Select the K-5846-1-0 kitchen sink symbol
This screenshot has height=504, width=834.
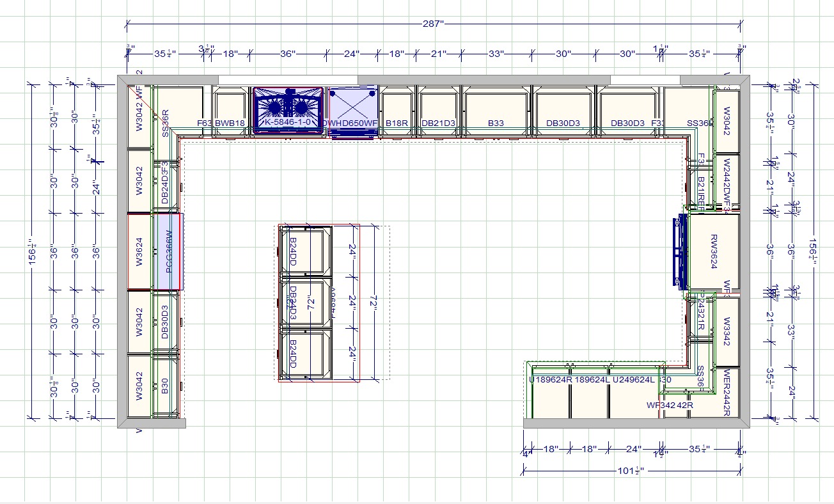coord(288,110)
